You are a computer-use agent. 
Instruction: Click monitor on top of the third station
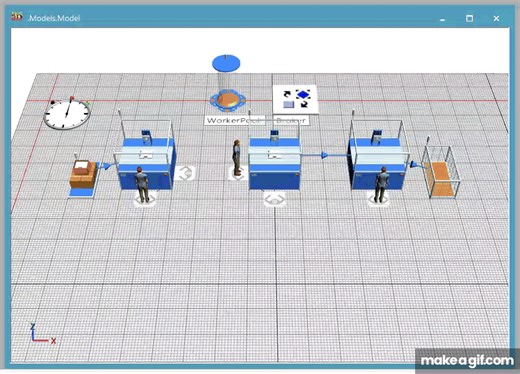coord(377,137)
